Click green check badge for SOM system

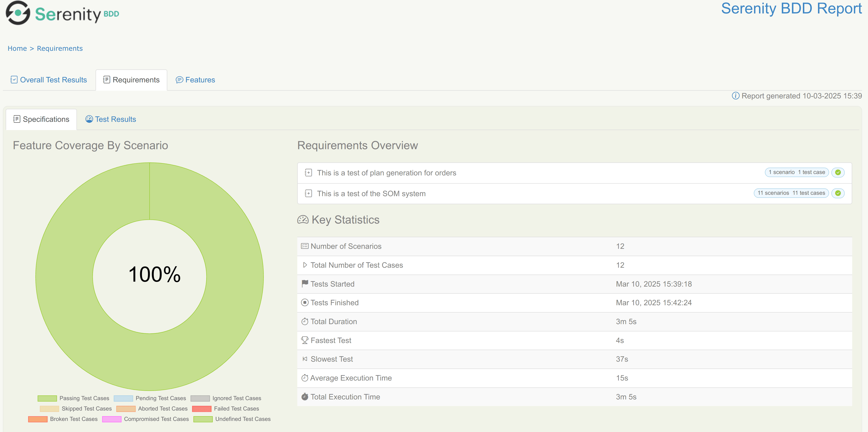838,193
